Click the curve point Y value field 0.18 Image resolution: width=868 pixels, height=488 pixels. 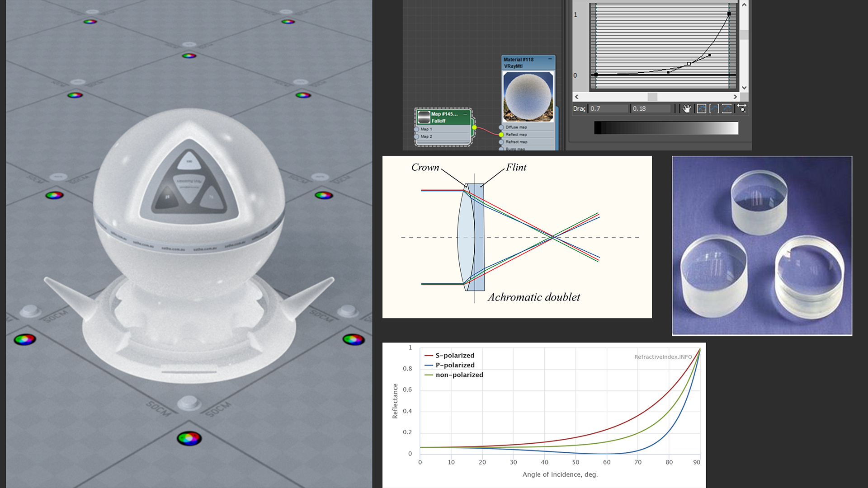pos(651,108)
